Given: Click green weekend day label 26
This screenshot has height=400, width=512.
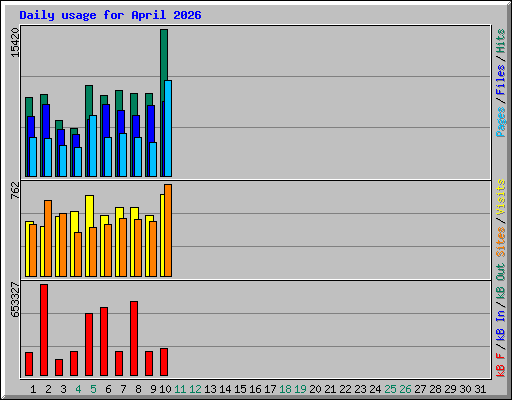Looking at the screenshot, I should click(x=405, y=389).
